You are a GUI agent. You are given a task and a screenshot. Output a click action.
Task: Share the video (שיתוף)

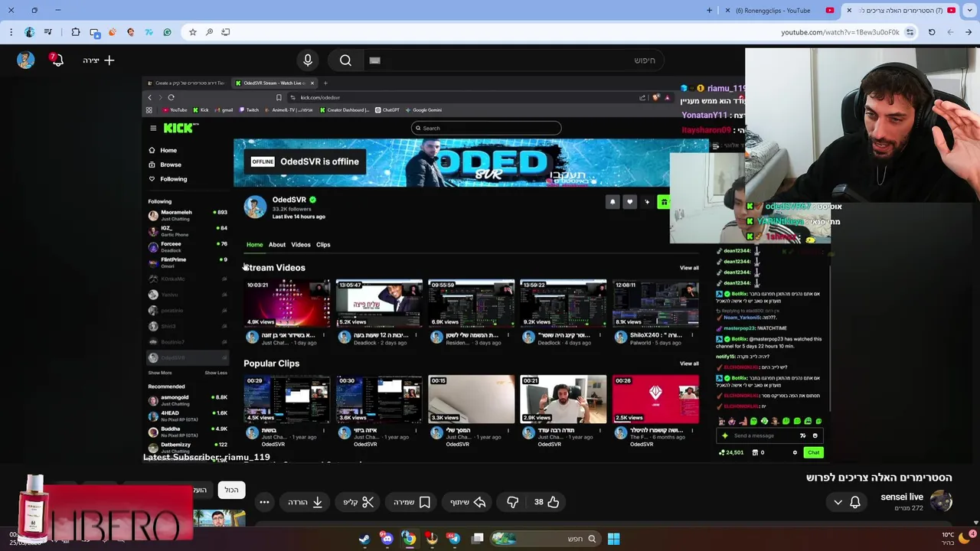[x=468, y=502]
